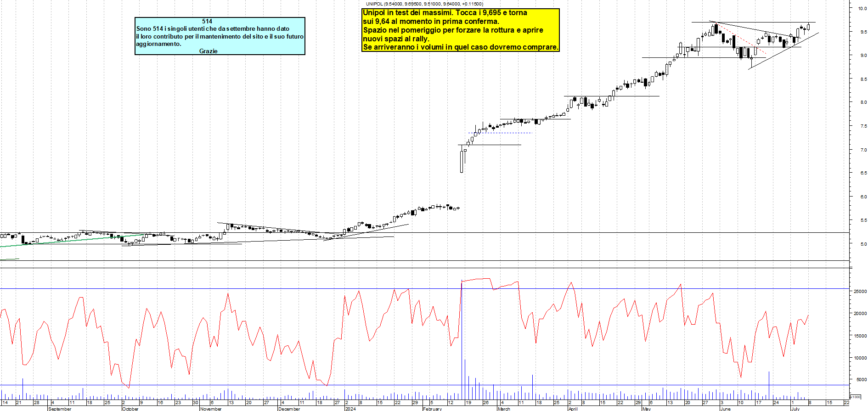Click the UNIPOL chart title with quote values

424,4
